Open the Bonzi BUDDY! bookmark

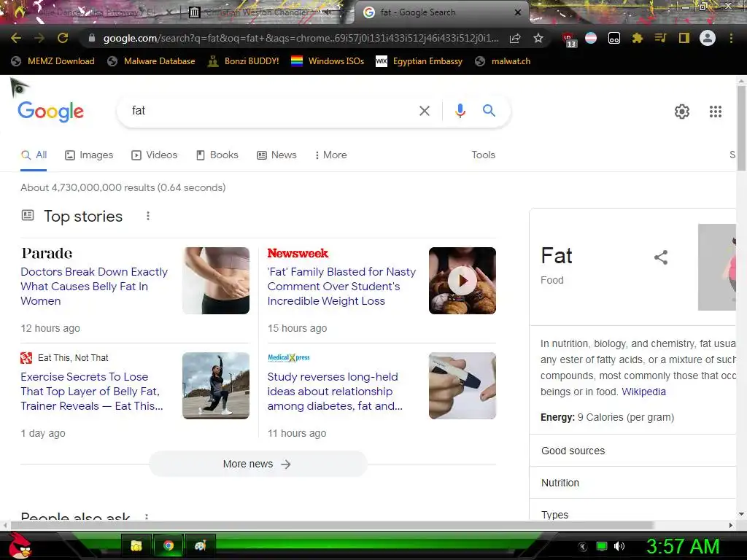(x=244, y=61)
